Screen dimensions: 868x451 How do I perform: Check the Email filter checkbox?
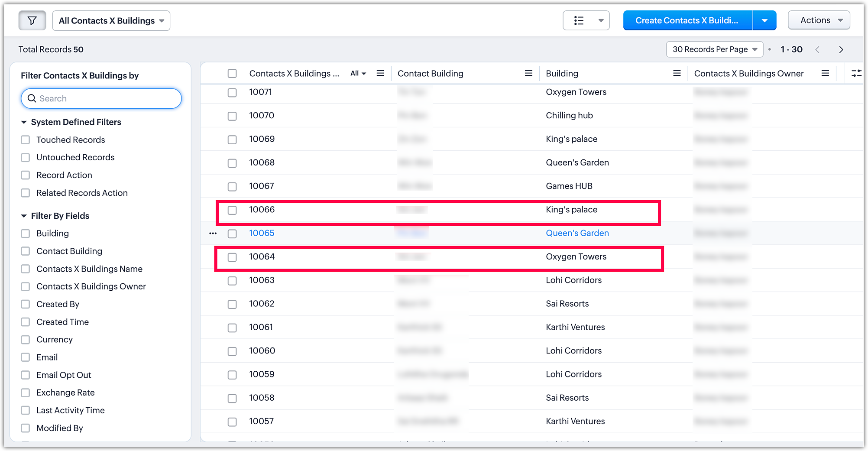[x=26, y=357]
